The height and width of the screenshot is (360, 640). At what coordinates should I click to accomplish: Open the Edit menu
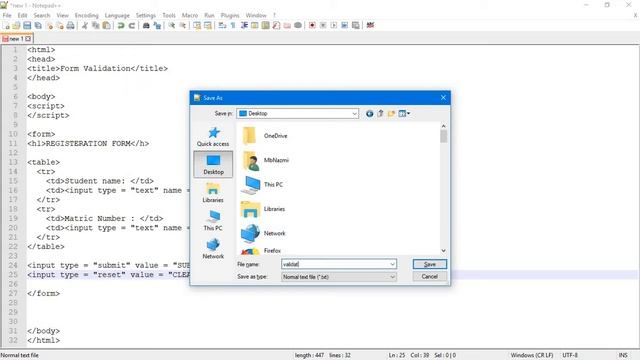(x=22, y=15)
